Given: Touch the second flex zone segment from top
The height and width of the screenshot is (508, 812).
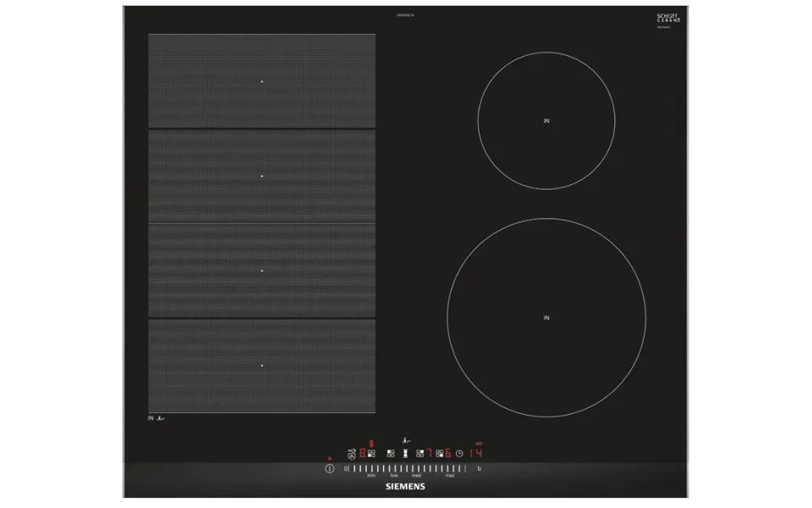Looking at the screenshot, I should click(x=261, y=176).
